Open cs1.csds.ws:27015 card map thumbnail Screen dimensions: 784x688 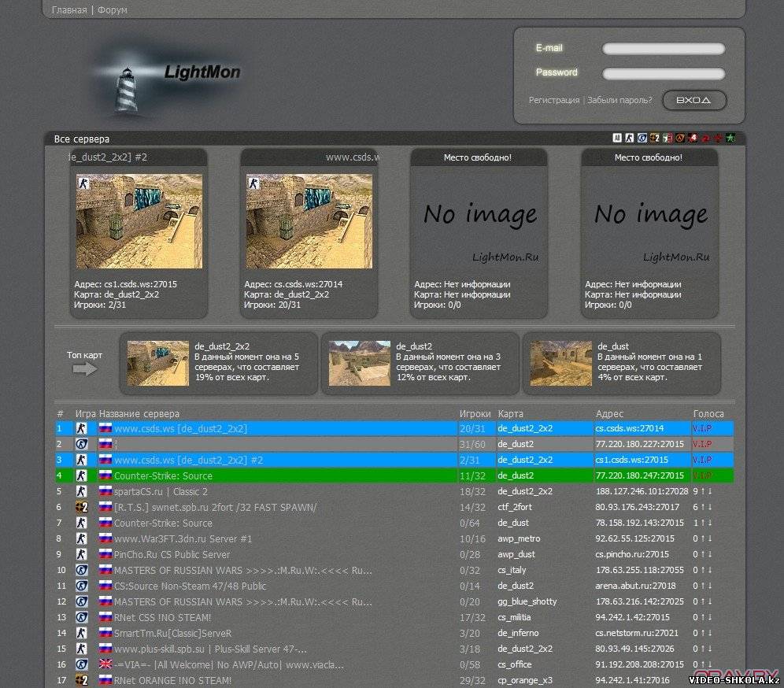tap(139, 221)
